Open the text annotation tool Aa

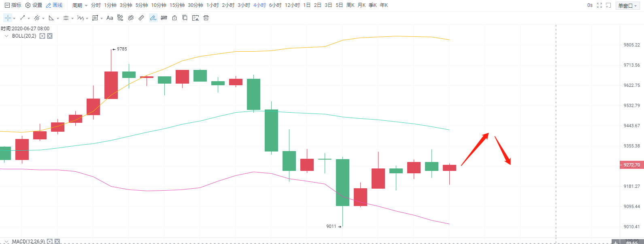pos(109,18)
